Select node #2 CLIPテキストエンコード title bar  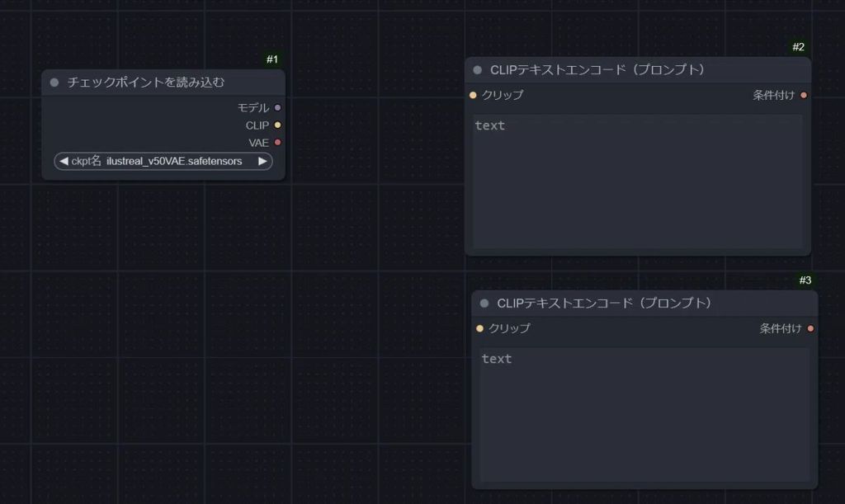coord(627,70)
